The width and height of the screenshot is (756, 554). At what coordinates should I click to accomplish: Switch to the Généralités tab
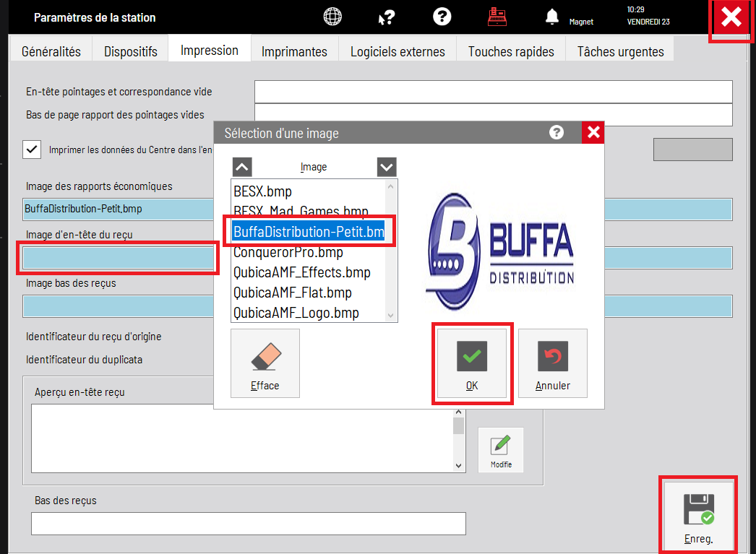click(x=51, y=51)
